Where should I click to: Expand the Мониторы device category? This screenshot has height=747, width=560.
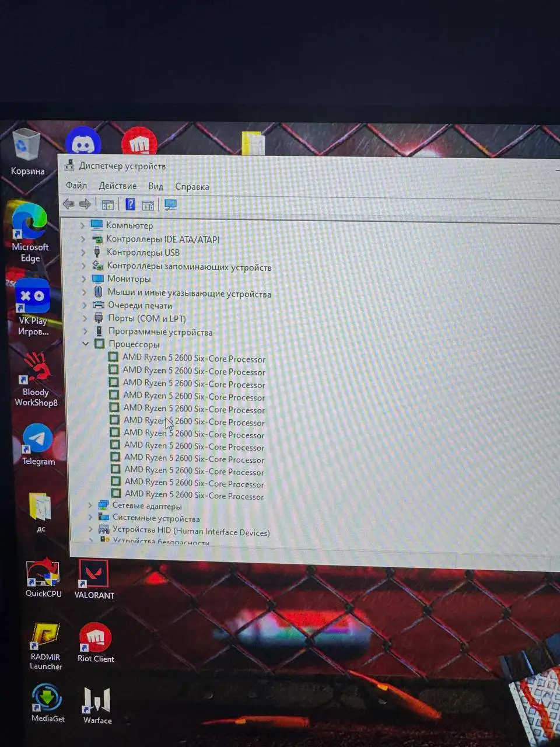84,279
